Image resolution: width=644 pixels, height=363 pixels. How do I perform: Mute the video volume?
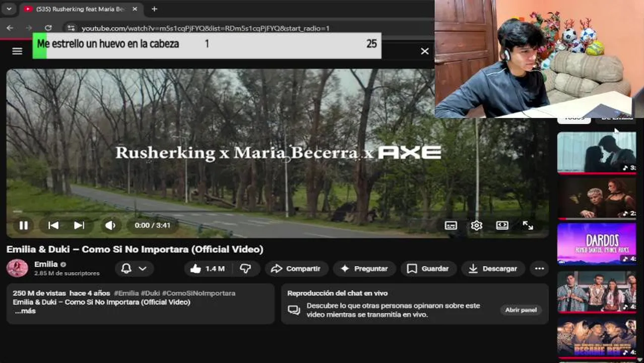coord(110,225)
